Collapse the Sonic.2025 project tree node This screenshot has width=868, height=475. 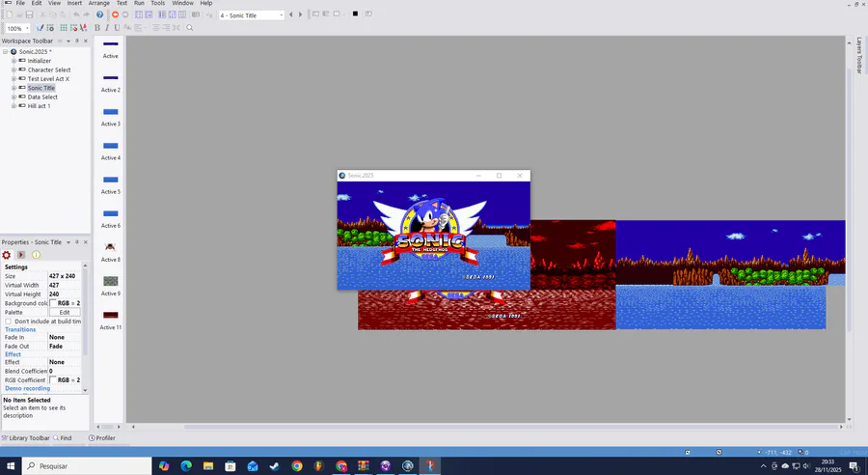pyautogui.click(x=5, y=51)
